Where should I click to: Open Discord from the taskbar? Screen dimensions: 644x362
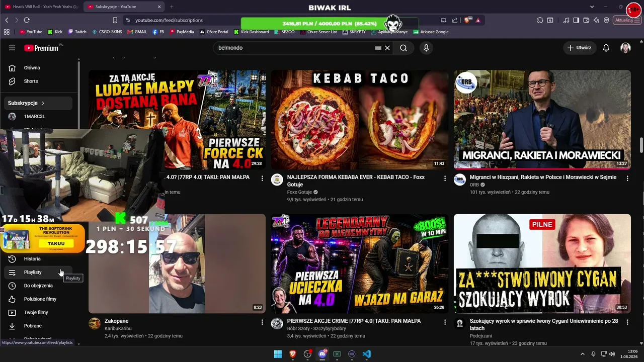(323, 354)
